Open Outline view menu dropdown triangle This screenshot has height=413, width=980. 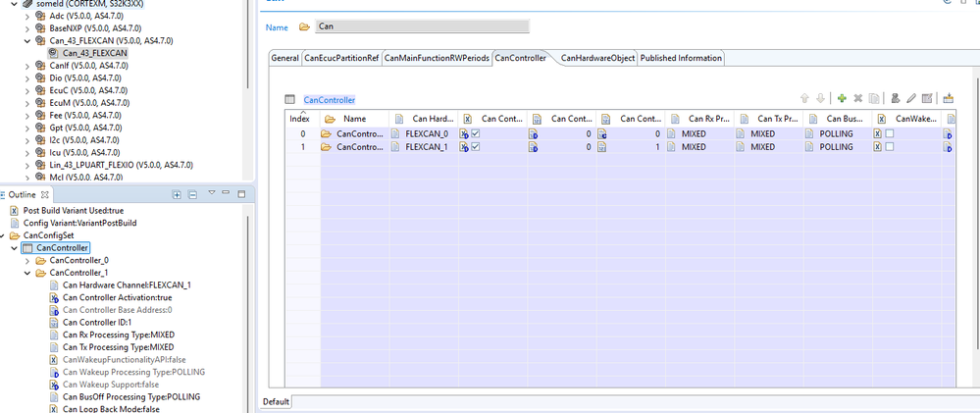211,193
